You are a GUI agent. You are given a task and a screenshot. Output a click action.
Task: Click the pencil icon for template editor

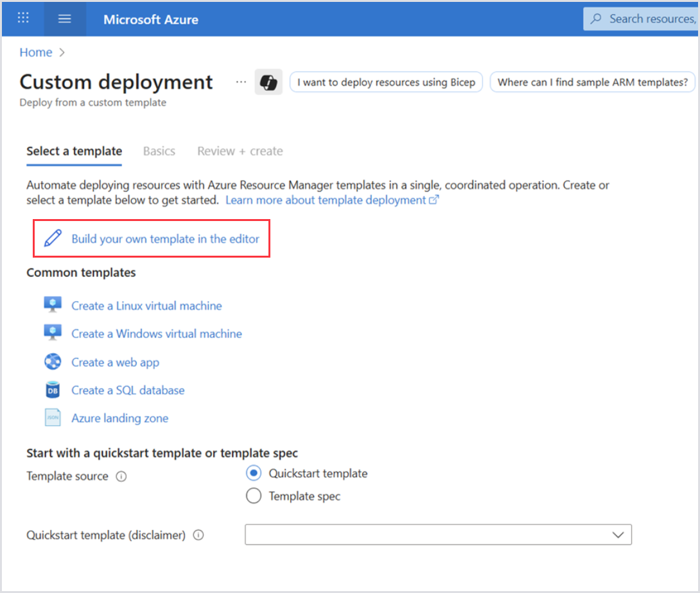tap(53, 239)
